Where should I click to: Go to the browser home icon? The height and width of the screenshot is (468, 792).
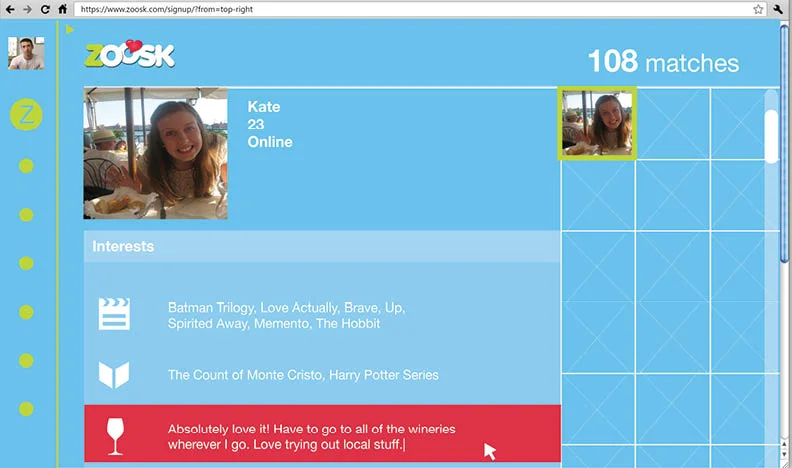[x=63, y=9]
